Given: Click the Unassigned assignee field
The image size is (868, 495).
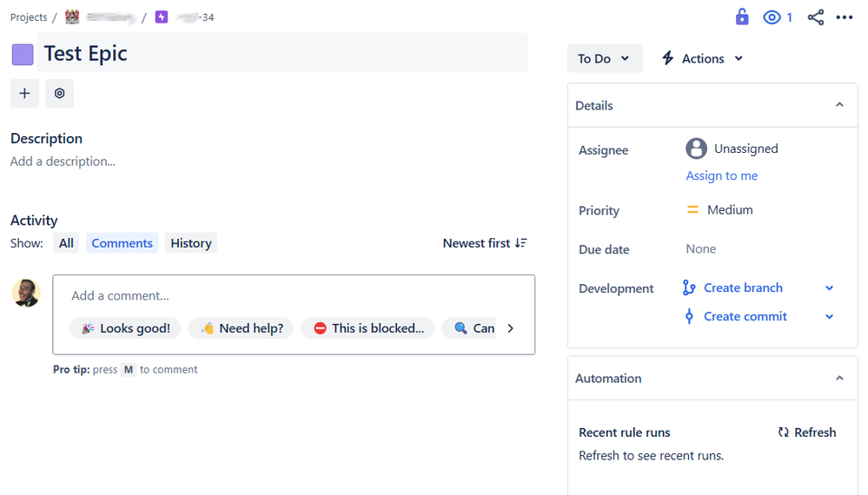Looking at the screenshot, I should (x=732, y=148).
